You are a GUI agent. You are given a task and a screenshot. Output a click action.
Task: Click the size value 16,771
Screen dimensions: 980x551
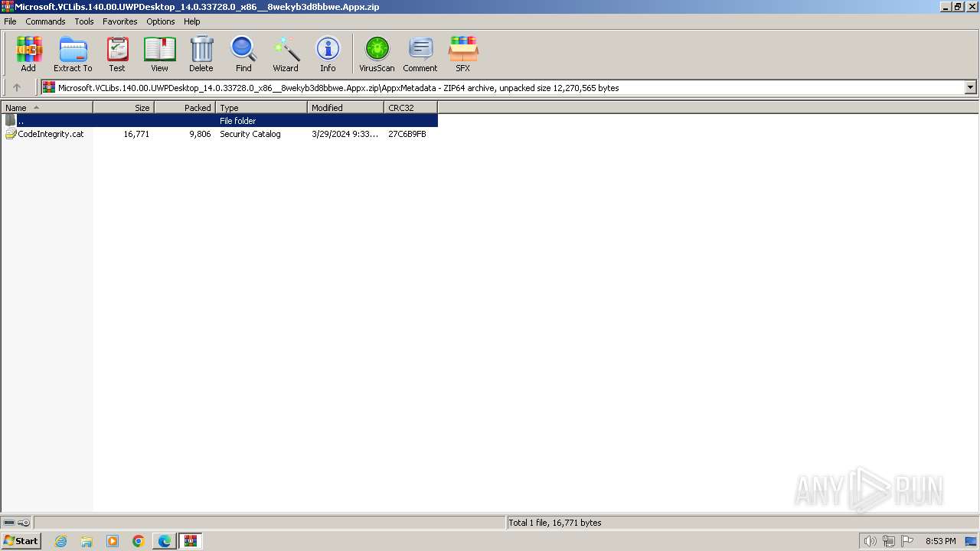pos(136,134)
